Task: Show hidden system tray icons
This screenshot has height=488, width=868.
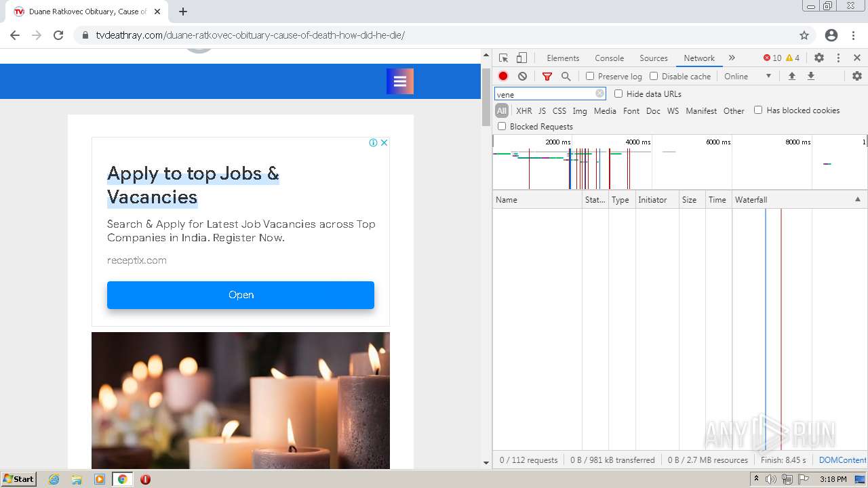Action: pyautogui.click(x=756, y=479)
